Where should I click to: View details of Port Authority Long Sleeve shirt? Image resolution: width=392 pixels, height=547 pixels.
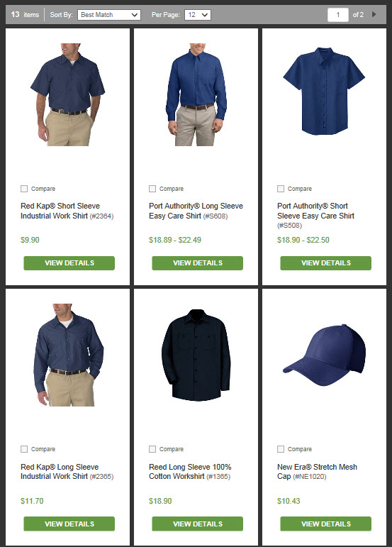pyautogui.click(x=197, y=263)
